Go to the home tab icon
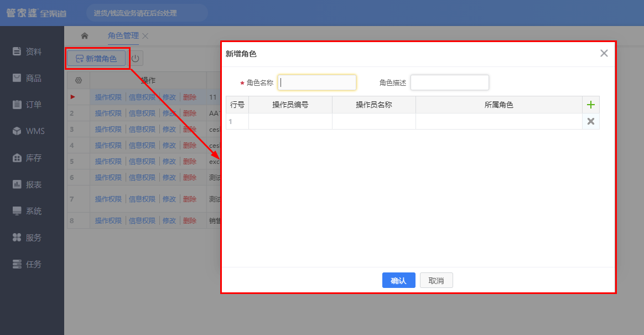The height and width of the screenshot is (335, 644). coord(85,36)
